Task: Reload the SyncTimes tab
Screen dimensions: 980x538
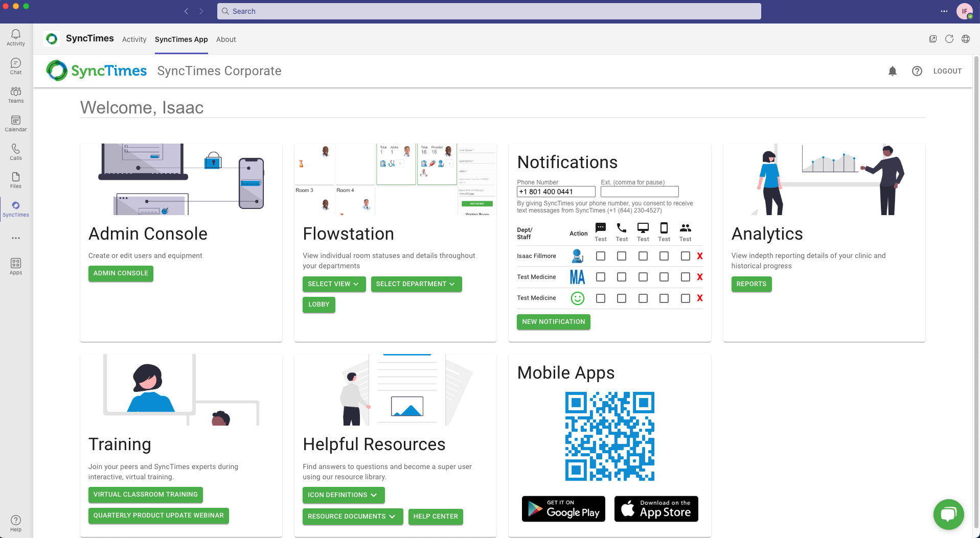Action: tap(949, 39)
